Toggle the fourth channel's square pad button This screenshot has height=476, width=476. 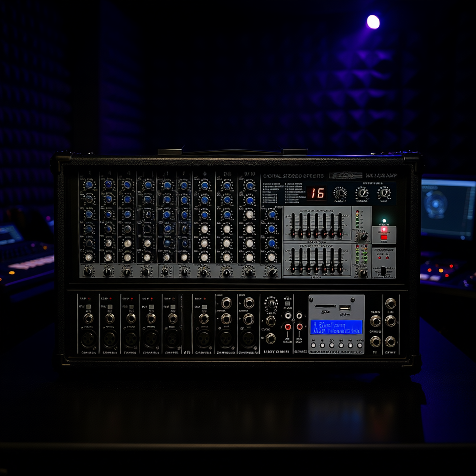[151, 306]
